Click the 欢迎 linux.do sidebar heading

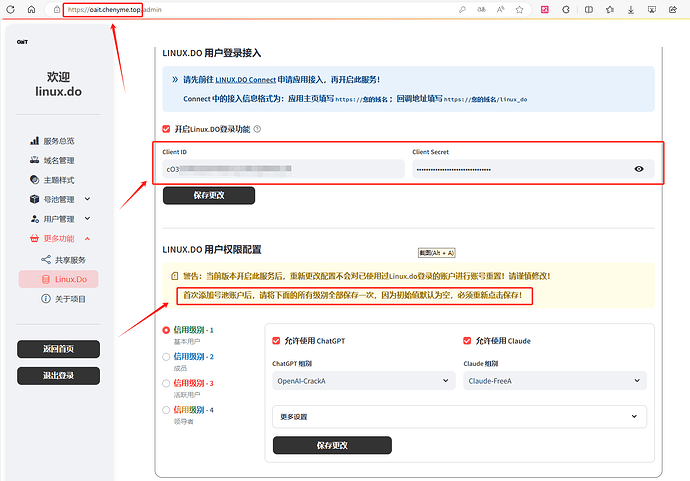click(59, 84)
